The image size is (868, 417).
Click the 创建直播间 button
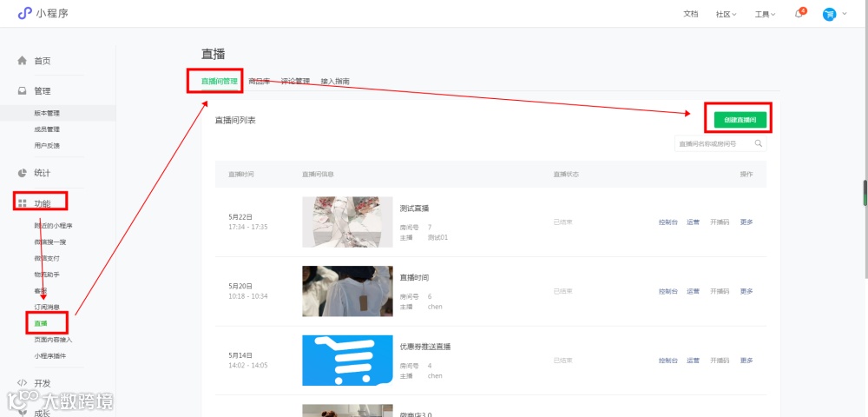point(740,120)
